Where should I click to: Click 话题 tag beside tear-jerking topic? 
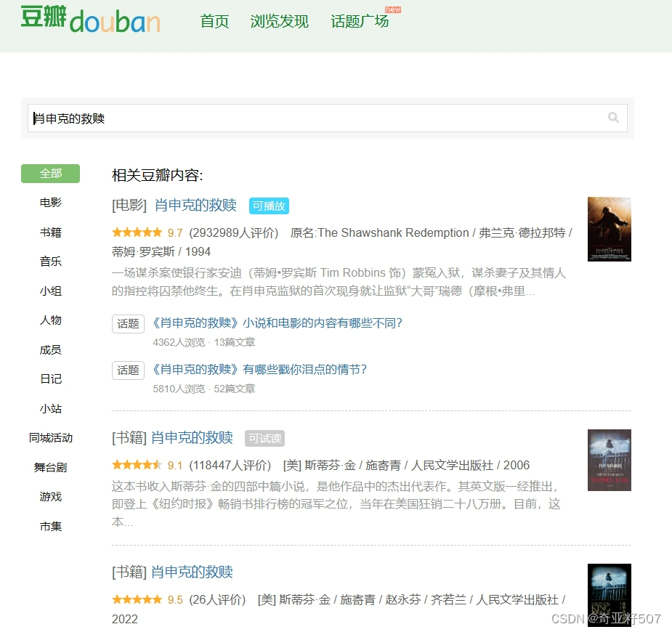[x=128, y=370]
